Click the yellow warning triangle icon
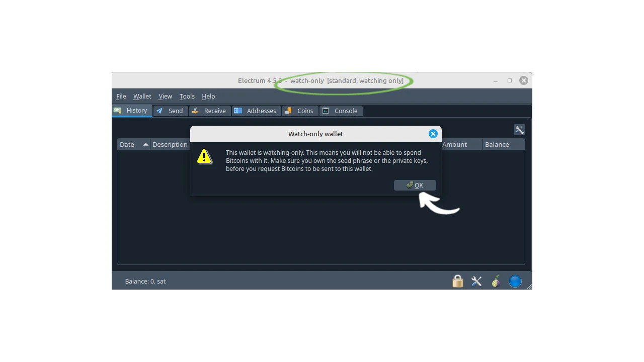This screenshot has height=362, width=644. tap(204, 157)
